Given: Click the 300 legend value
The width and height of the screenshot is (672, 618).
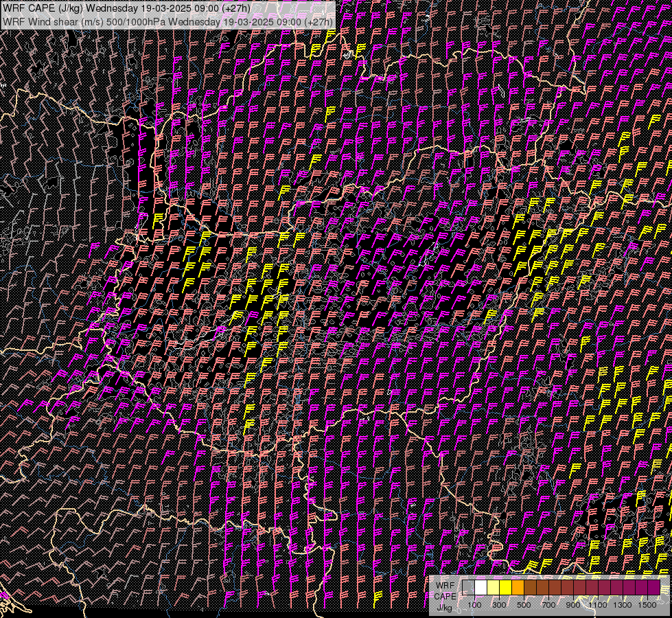Looking at the screenshot, I should [499, 605].
